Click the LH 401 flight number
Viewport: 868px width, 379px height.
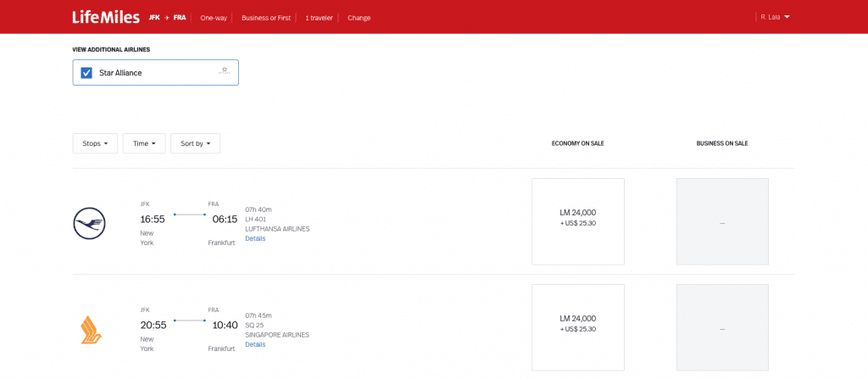(x=256, y=219)
